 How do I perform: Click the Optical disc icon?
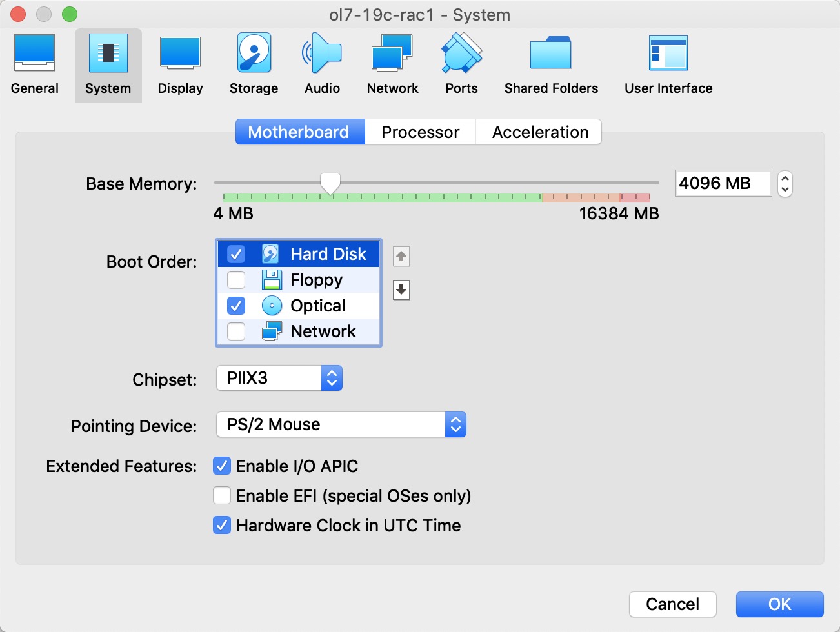click(272, 306)
